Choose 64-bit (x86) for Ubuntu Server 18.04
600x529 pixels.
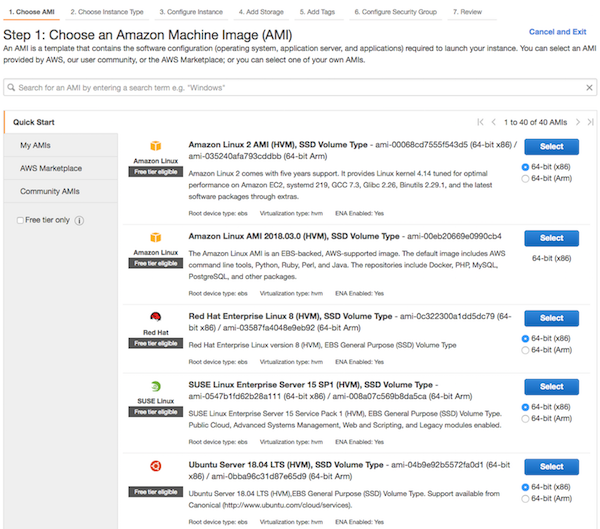tap(525, 487)
